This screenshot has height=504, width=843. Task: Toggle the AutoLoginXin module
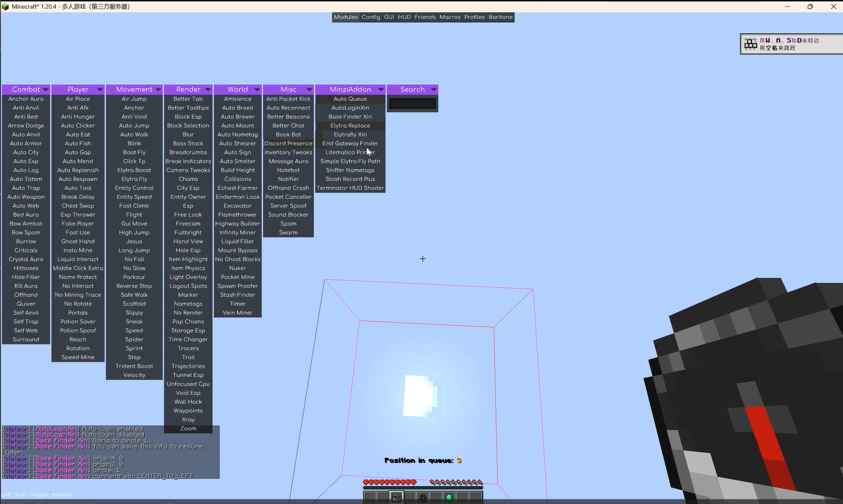pos(350,108)
